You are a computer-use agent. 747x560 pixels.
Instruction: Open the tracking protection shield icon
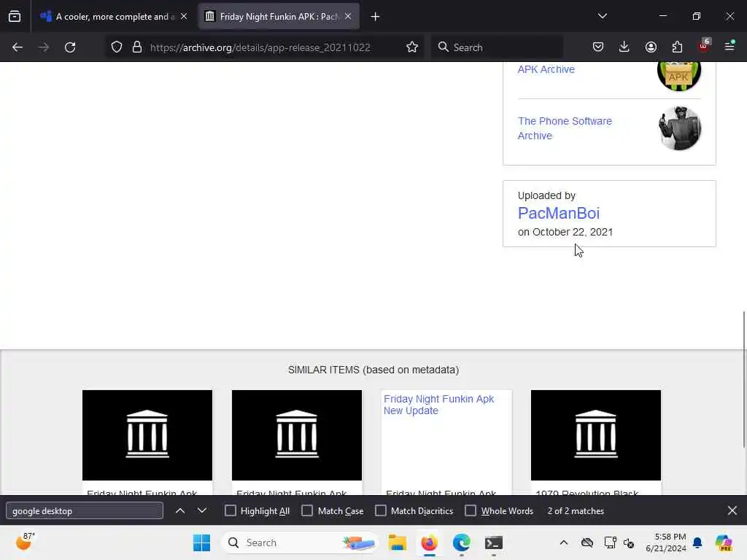pyautogui.click(x=117, y=47)
